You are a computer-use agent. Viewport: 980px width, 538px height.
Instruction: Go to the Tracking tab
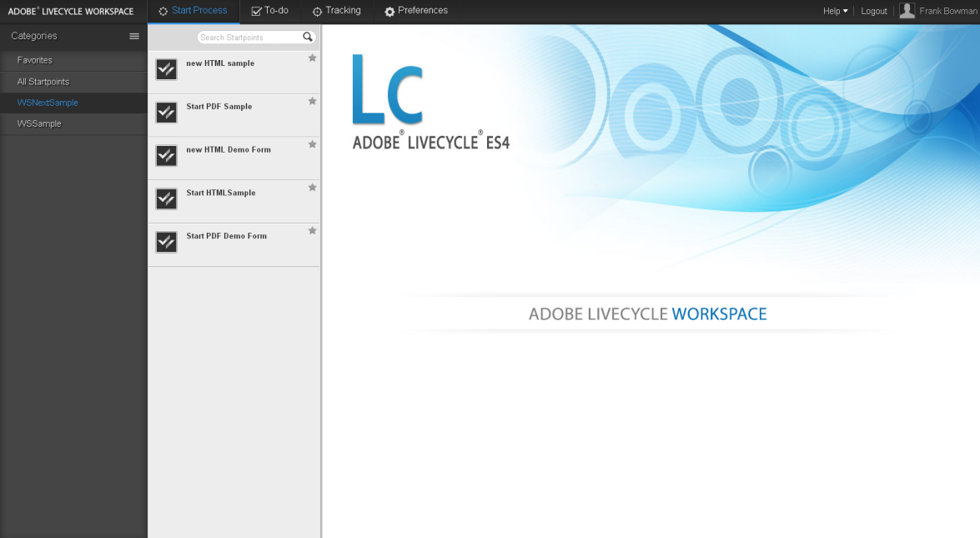point(337,11)
